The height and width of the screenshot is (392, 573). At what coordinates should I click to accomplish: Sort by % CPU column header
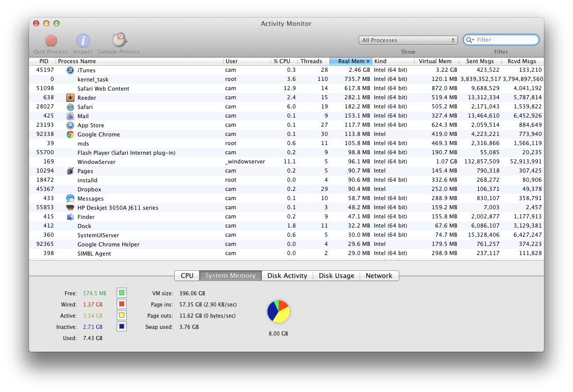pyautogui.click(x=284, y=61)
